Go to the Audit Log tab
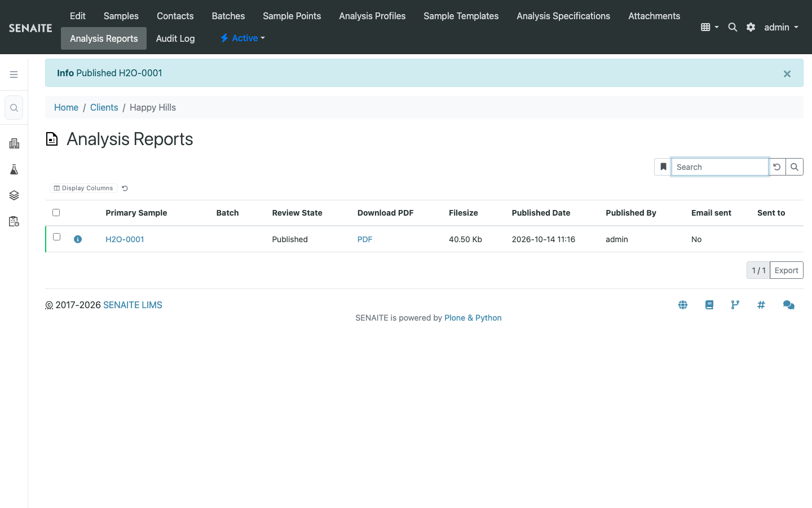Screen dimensions: 812x508 click(175, 38)
